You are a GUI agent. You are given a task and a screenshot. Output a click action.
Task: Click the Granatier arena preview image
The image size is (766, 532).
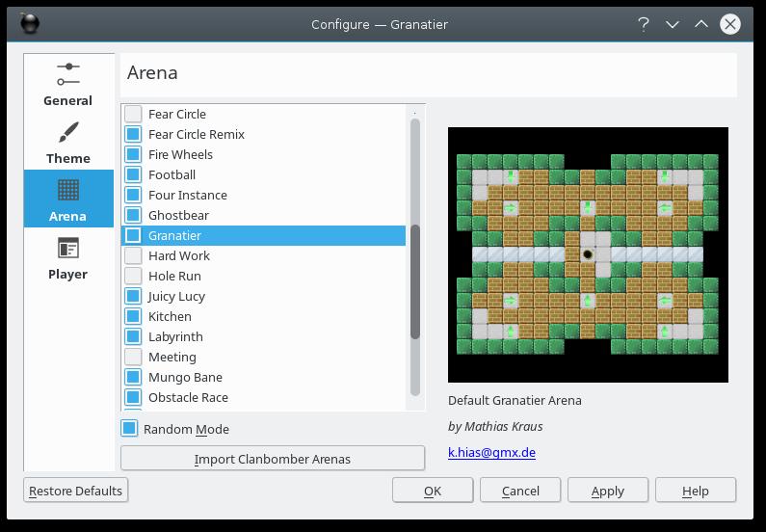pos(588,254)
